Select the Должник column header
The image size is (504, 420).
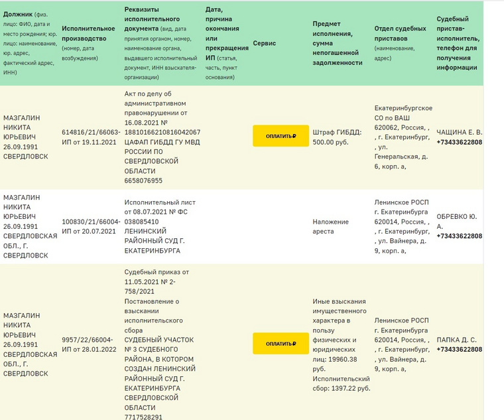click(x=31, y=43)
